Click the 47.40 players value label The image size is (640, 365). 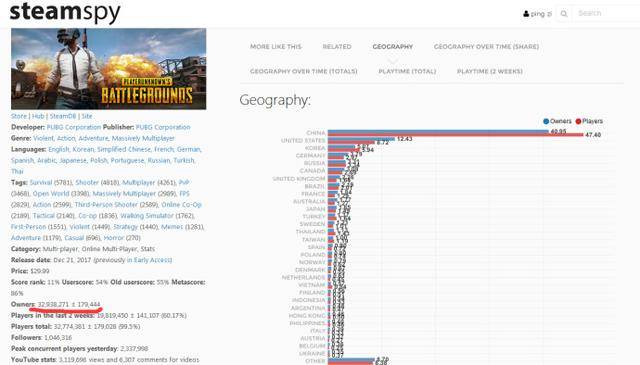(x=593, y=135)
